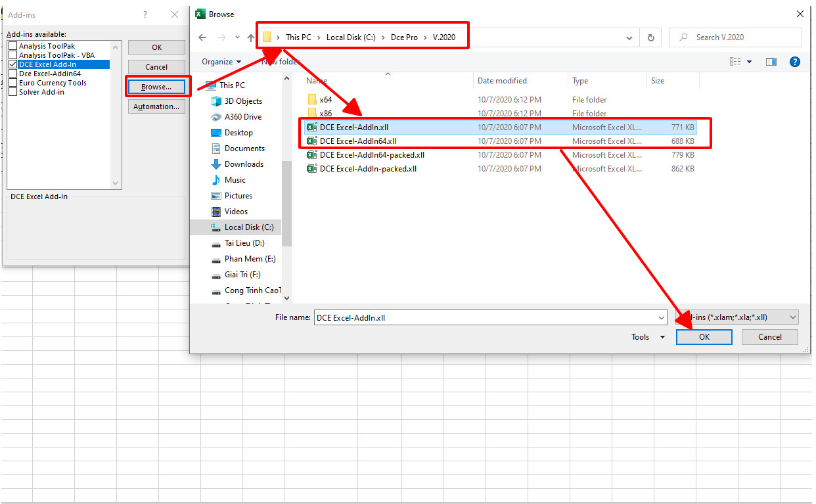Uncheck DCE Excel Add-In checkbox
The height and width of the screenshot is (504, 816).
pos(12,64)
